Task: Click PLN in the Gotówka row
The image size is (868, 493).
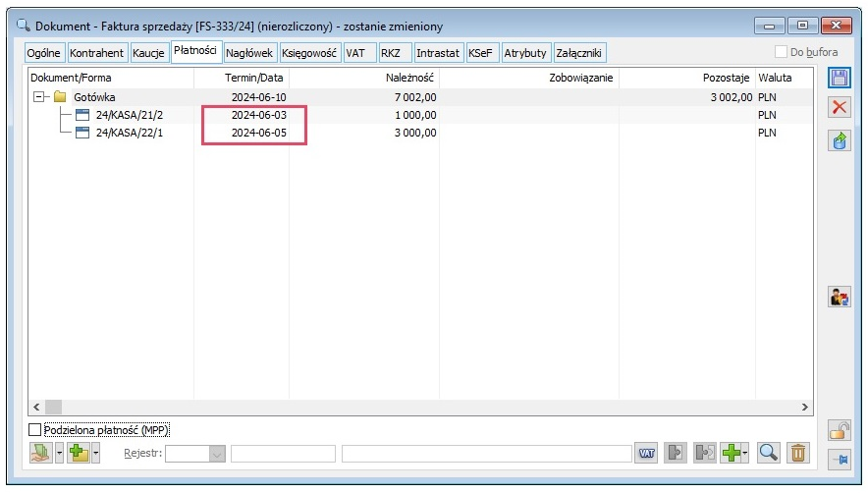Action: coord(767,97)
